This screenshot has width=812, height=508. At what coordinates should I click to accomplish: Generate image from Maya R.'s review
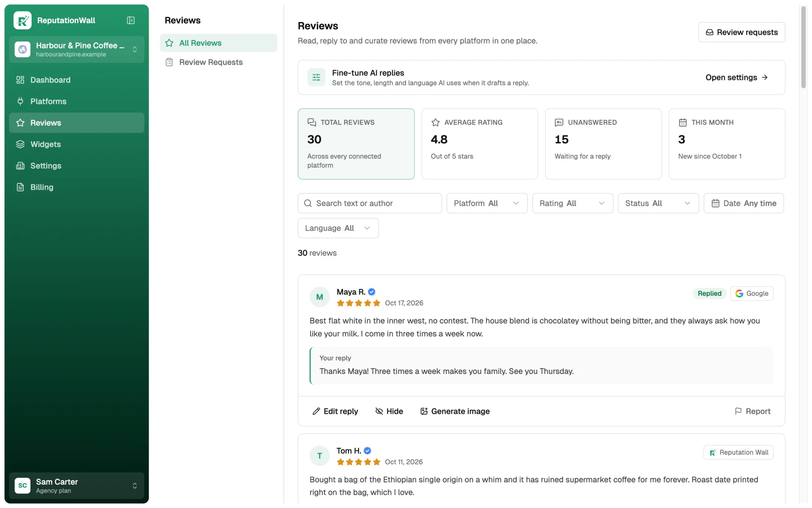tap(455, 411)
